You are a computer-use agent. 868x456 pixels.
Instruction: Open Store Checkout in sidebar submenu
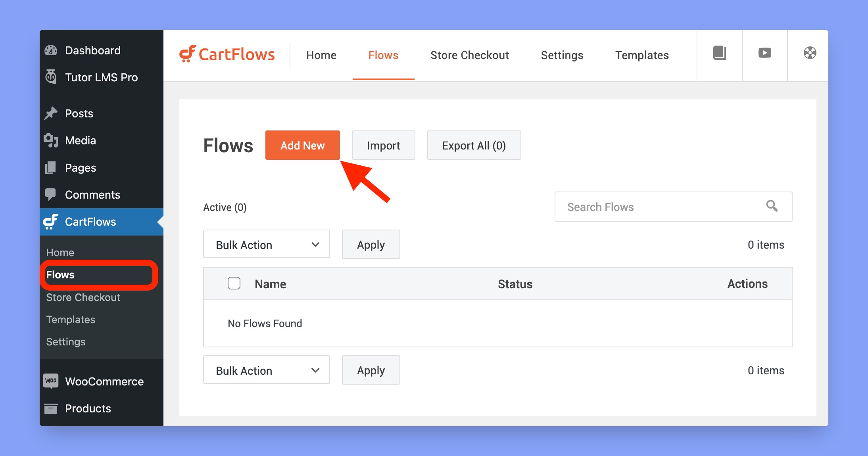(83, 297)
